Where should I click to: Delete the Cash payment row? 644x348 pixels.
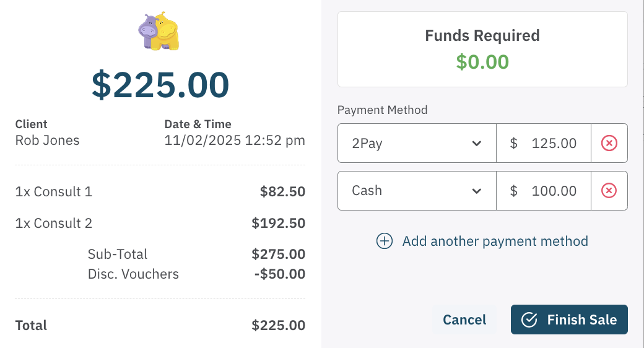pyautogui.click(x=609, y=191)
